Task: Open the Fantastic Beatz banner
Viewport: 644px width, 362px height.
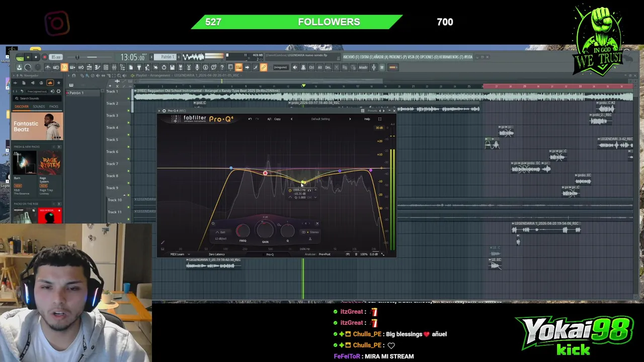Action: (x=38, y=126)
